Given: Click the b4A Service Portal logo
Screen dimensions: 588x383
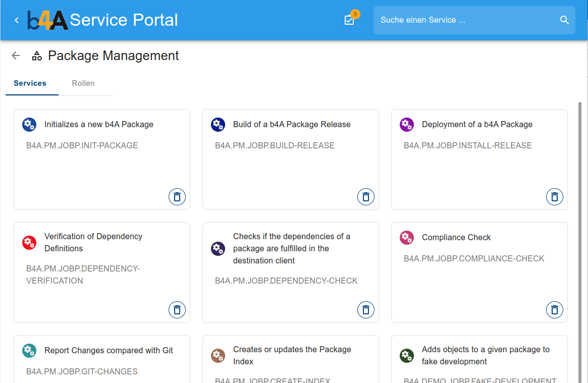Looking at the screenshot, I should (48, 20).
